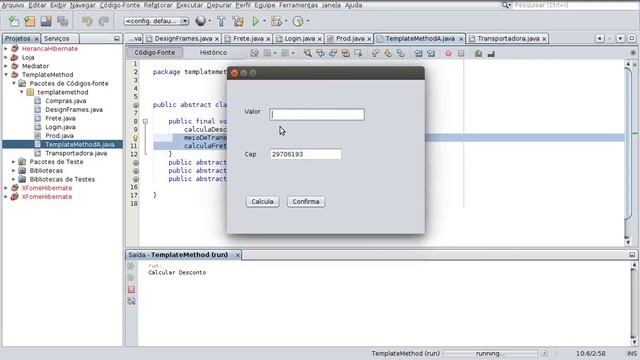Switch to the DesignFrames.java tab

[x=183, y=38]
